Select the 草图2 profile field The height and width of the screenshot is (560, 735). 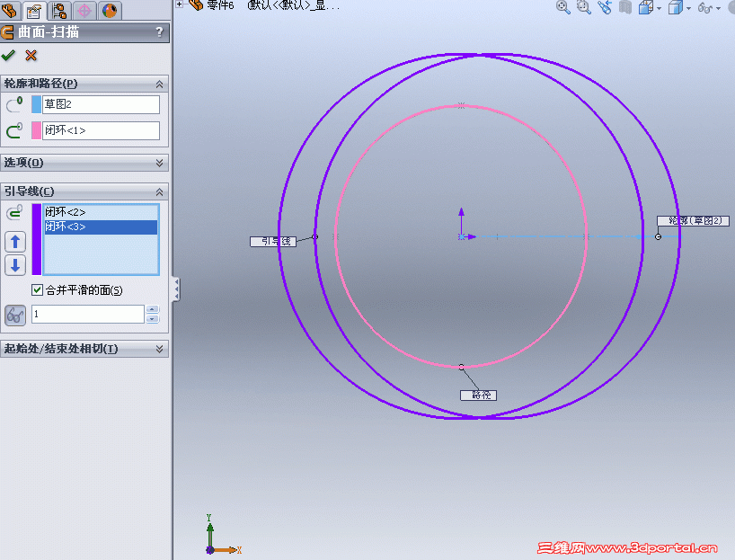pos(102,104)
